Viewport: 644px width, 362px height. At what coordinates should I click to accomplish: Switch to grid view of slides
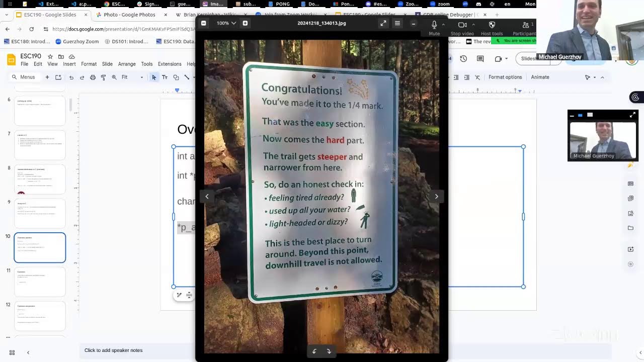coord(12,352)
